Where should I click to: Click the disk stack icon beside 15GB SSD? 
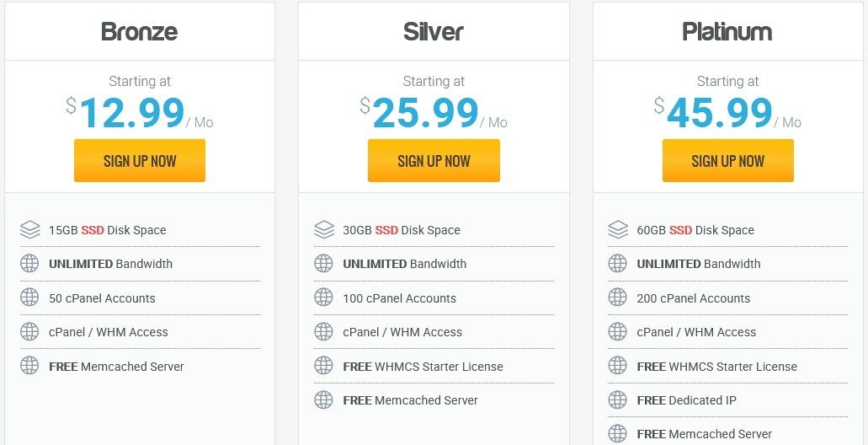pos(30,229)
